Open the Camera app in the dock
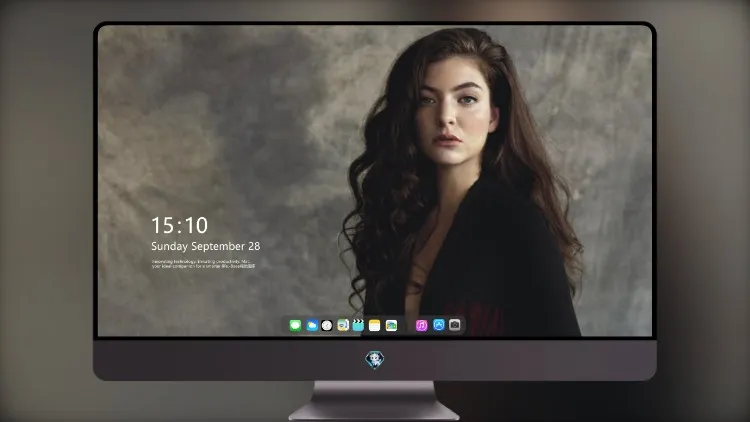The width and height of the screenshot is (750, 422). (455, 325)
